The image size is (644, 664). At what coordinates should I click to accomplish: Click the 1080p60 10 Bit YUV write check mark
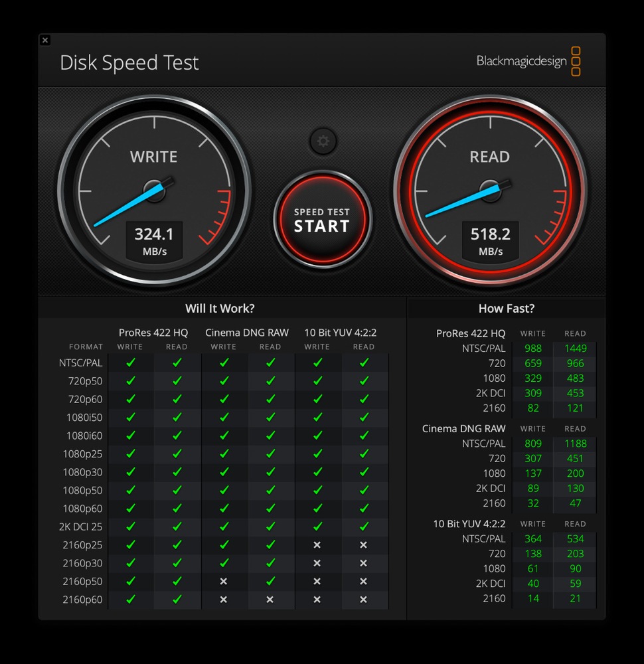point(317,508)
